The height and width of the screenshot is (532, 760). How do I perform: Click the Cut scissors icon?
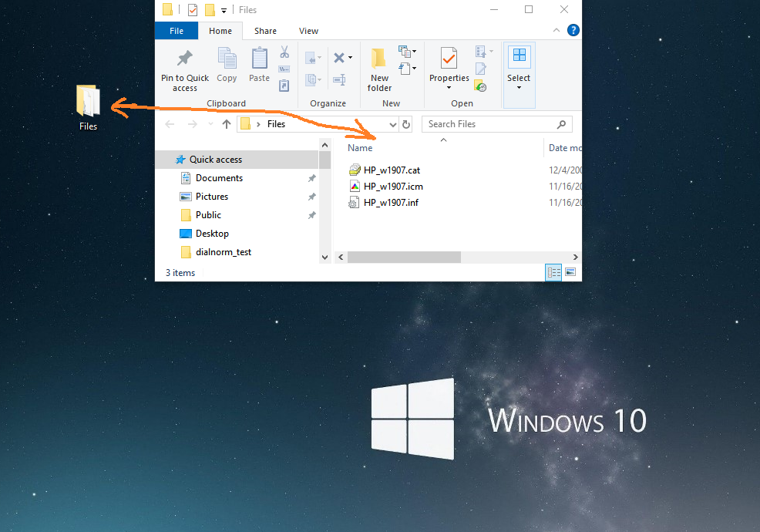pyautogui.click(x=284, y=52)
